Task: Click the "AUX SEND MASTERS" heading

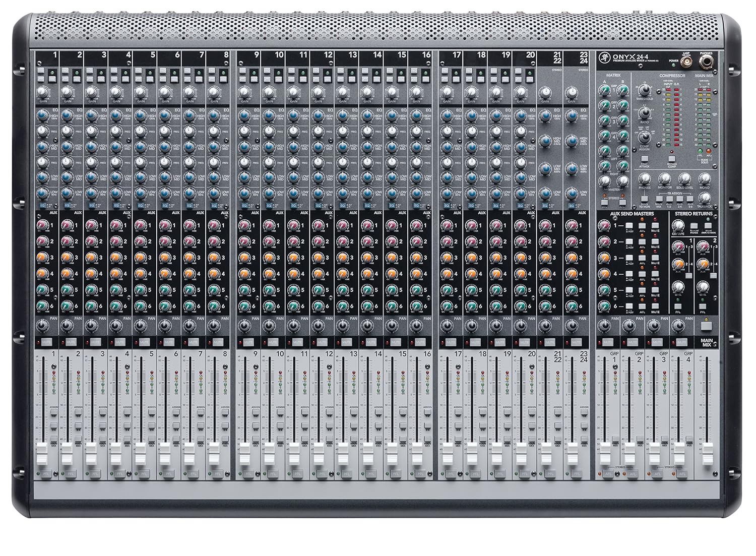Action: (x=632, y=214)
